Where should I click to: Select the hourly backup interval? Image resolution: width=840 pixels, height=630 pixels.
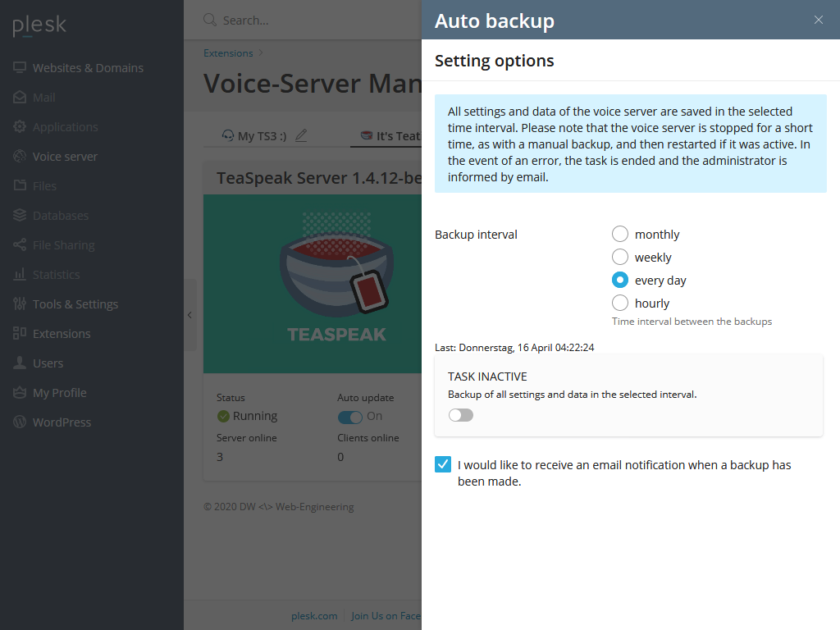point(619,303)
